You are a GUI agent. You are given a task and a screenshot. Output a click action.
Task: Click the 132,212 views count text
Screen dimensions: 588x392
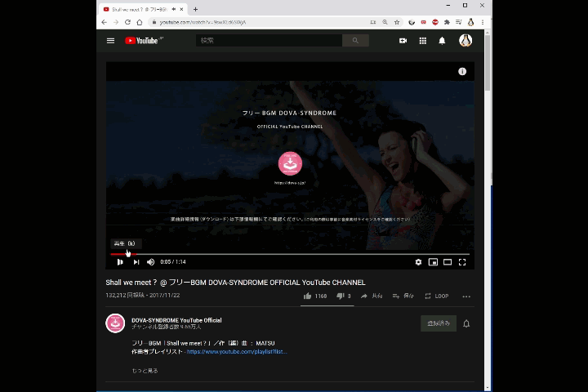pyautogui.click(x=125, y=295)
